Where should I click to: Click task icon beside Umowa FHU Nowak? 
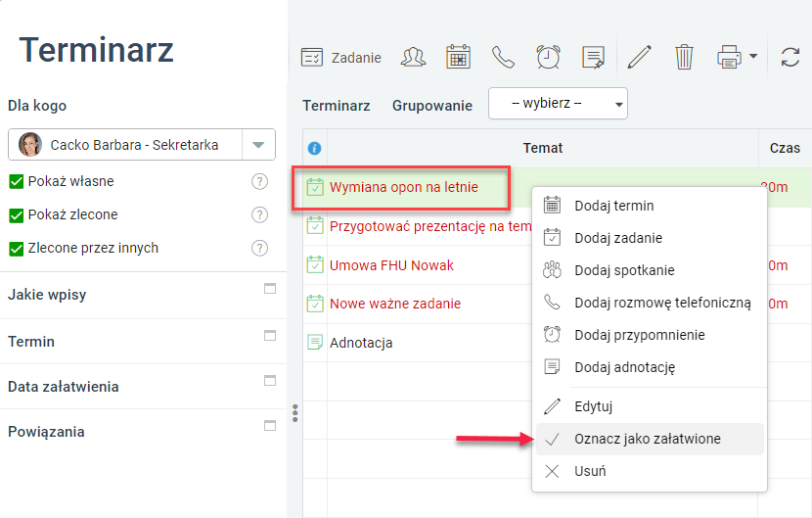(x=315, y=265)
